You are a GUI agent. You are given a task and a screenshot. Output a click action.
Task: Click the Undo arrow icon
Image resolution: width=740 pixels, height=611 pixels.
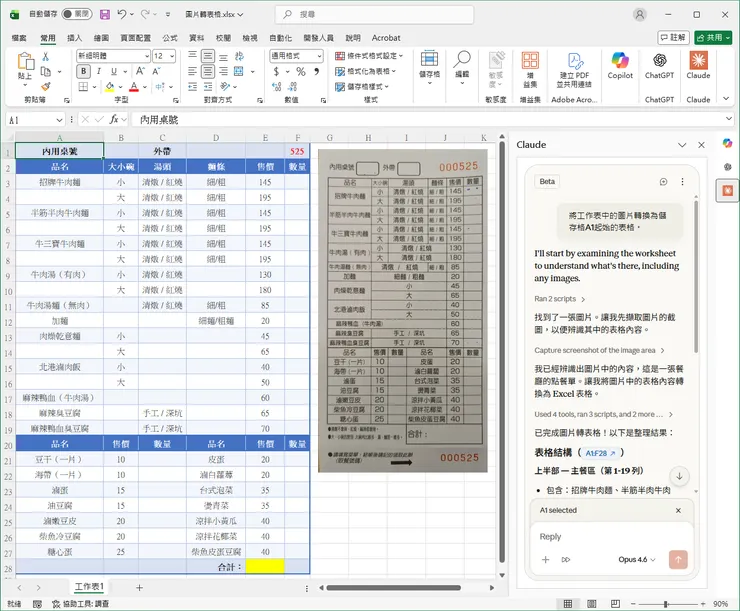pyautogui.click(x=122, y=14)
